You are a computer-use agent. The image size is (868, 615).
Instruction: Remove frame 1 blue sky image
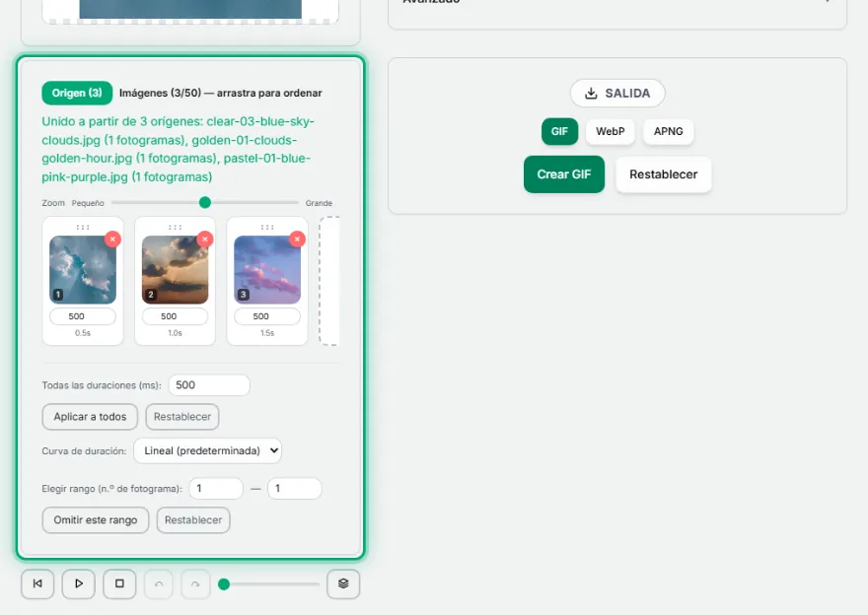tap(112, 239)
